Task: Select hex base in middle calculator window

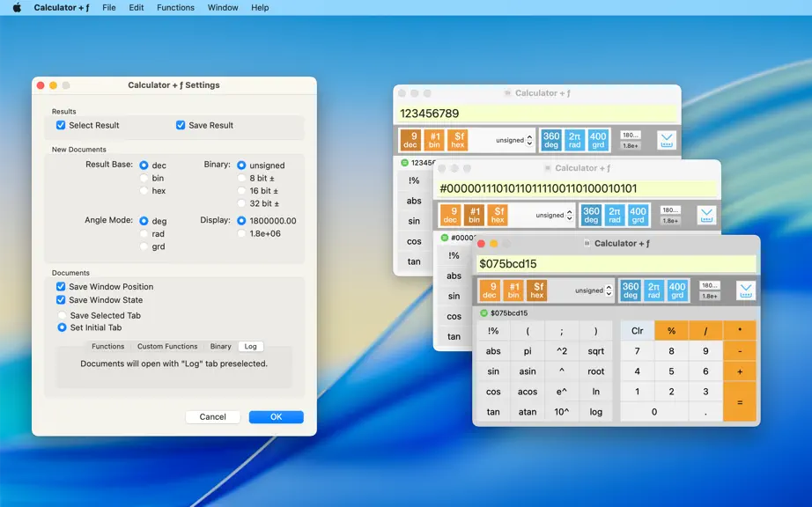Action: click(498, 216)
